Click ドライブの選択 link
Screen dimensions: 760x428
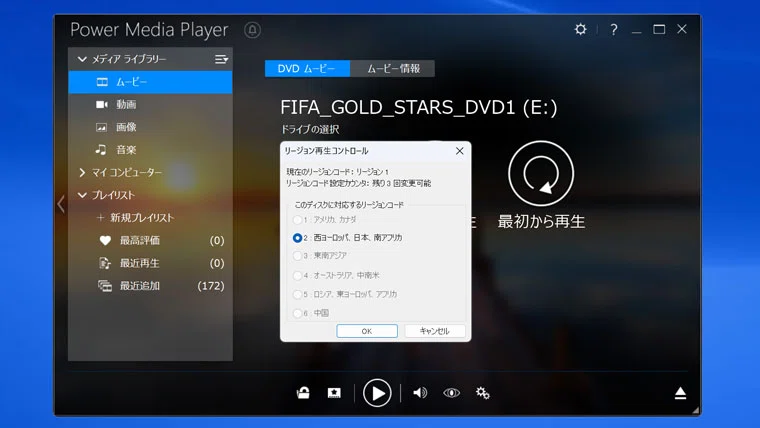tap(310, 129)
